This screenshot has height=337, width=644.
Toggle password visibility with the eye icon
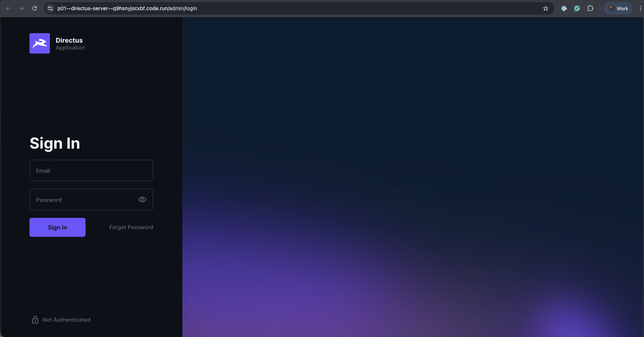142,199
